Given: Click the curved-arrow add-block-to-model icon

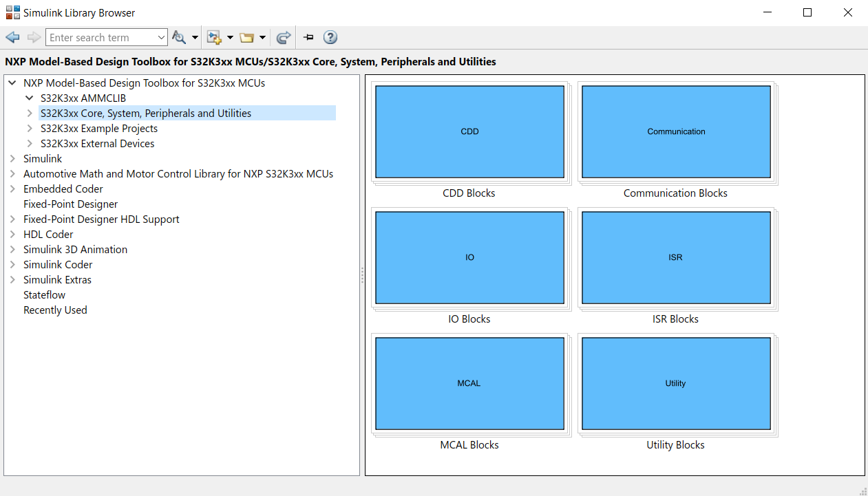Looking at the screenshot, I should [283, 37].
